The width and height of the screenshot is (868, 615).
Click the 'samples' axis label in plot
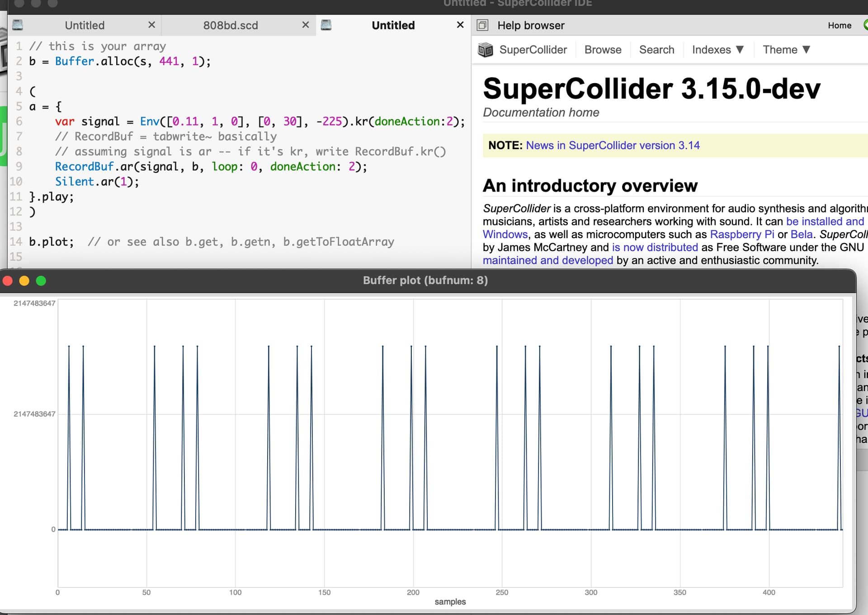click(x=450, y=602)
